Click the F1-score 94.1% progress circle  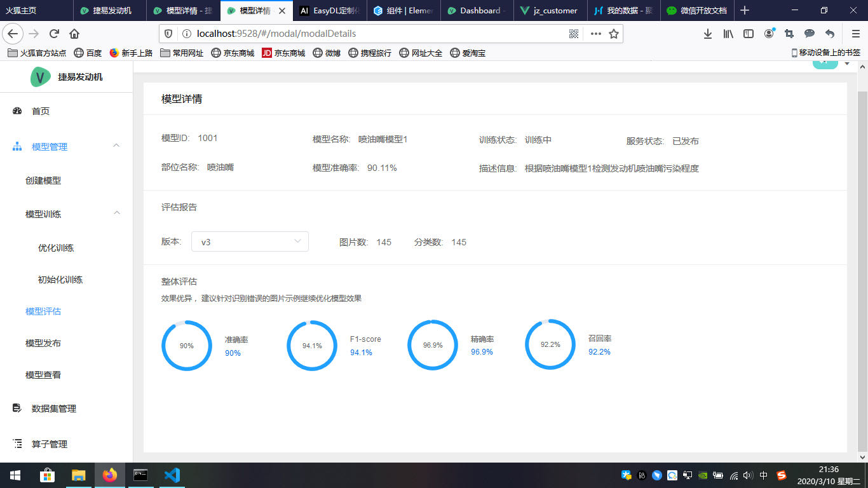(x=312, y=346)
